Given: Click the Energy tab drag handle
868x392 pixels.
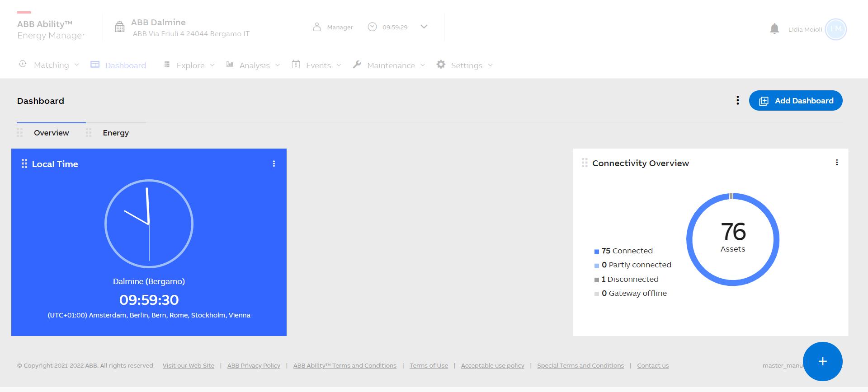Looking at the screenshot, I should point(89,133).
